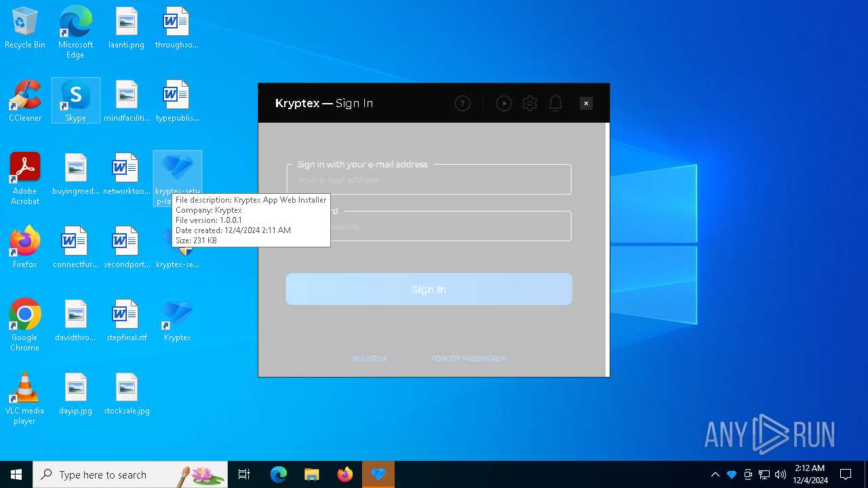Select the Recycle Bin desktop icon

pos(25,28)
